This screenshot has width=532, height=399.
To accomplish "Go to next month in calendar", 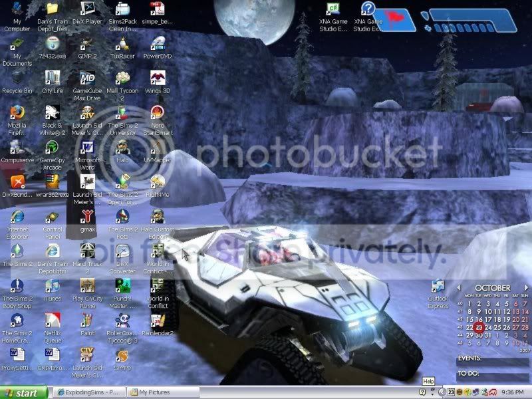I will pyautogui.click(x=526, y=288).
